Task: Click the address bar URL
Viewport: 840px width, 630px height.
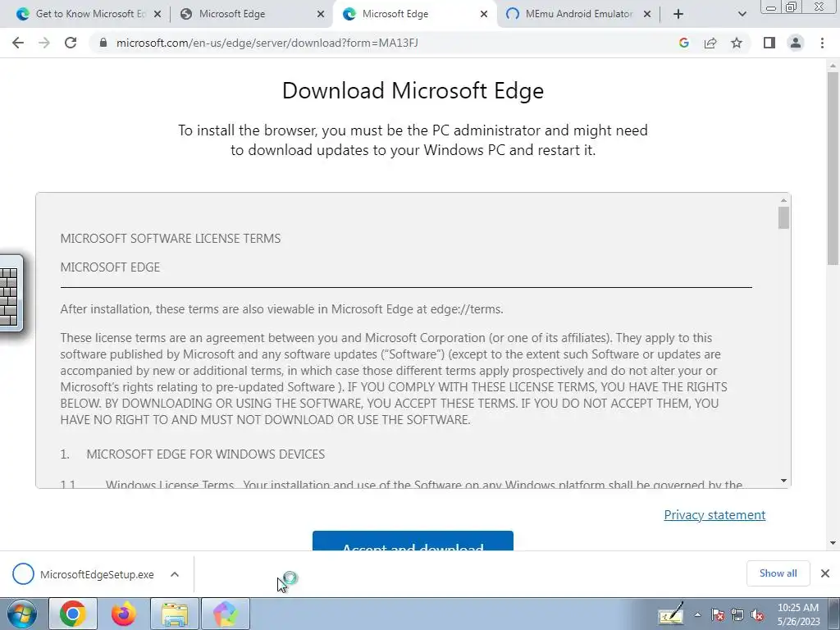Action: (267, 43)
